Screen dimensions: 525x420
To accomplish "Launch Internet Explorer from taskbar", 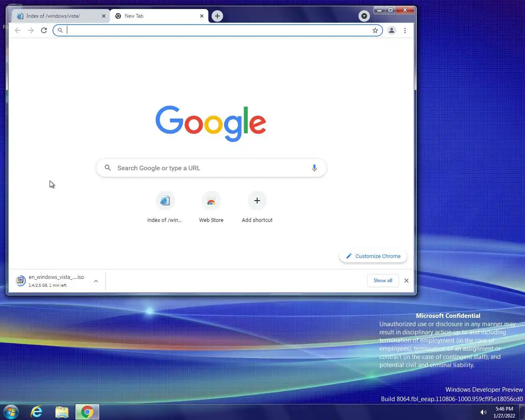I will click(x=37, y=412).
